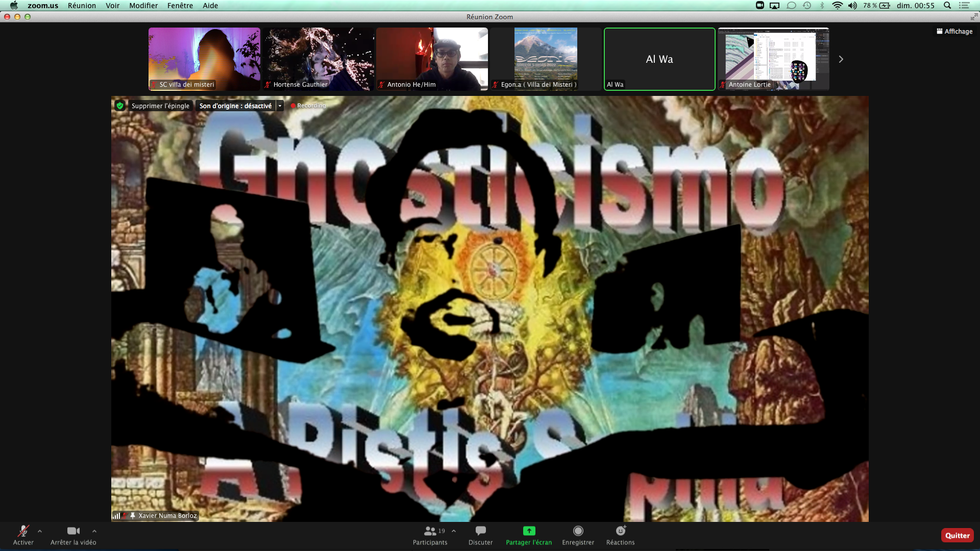Toggle Son d'origine désactivé setting

[x=235, y=106]
